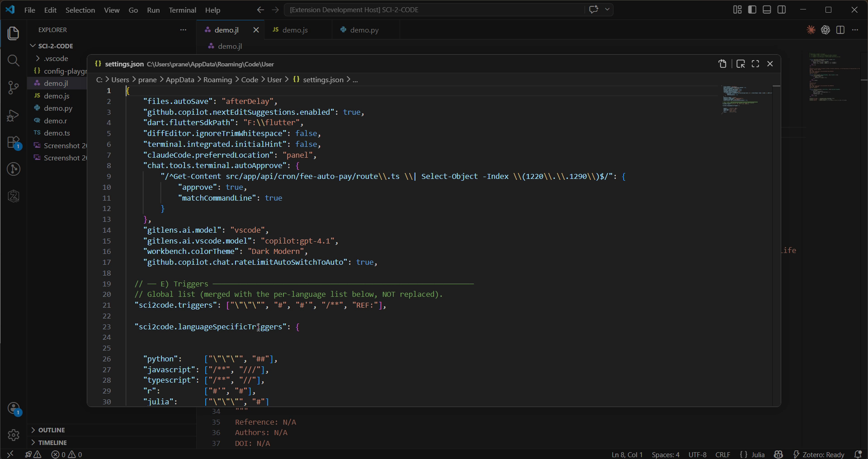Change line endings via CRLF
The height and width of the screenshot is (459, 868).
point(723,454)
